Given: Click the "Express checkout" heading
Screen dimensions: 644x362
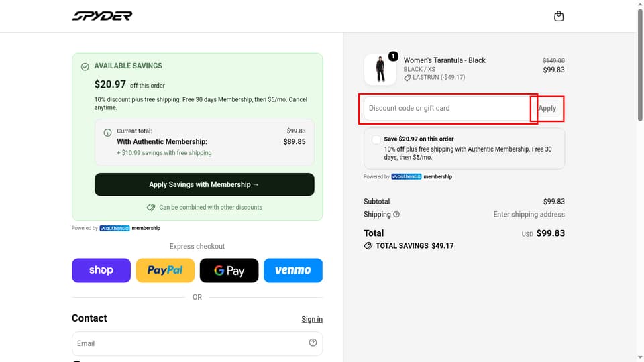Looking at the screenshot, I should point(197,246).
